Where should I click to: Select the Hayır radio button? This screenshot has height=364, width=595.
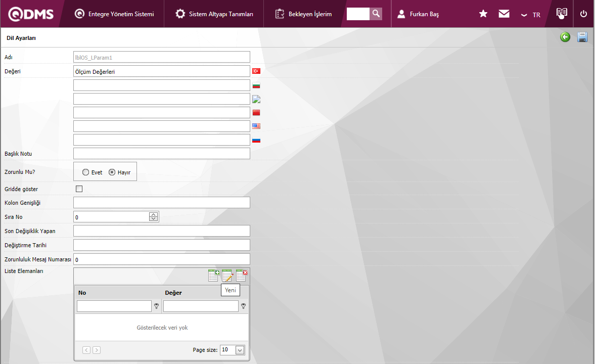click(x=112, y=172)
